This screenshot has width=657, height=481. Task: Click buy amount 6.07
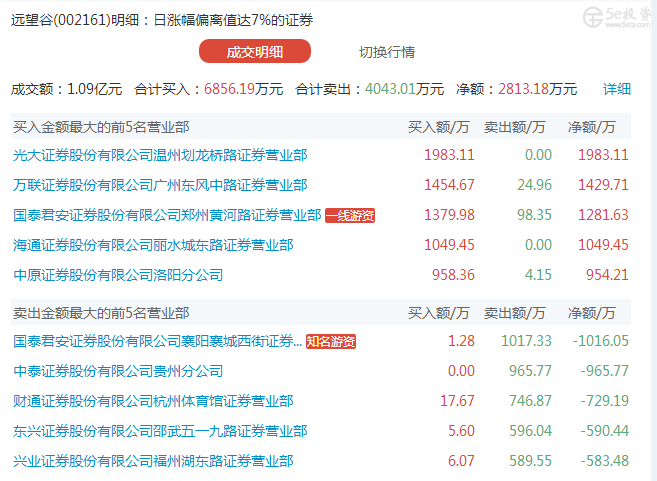461,461
